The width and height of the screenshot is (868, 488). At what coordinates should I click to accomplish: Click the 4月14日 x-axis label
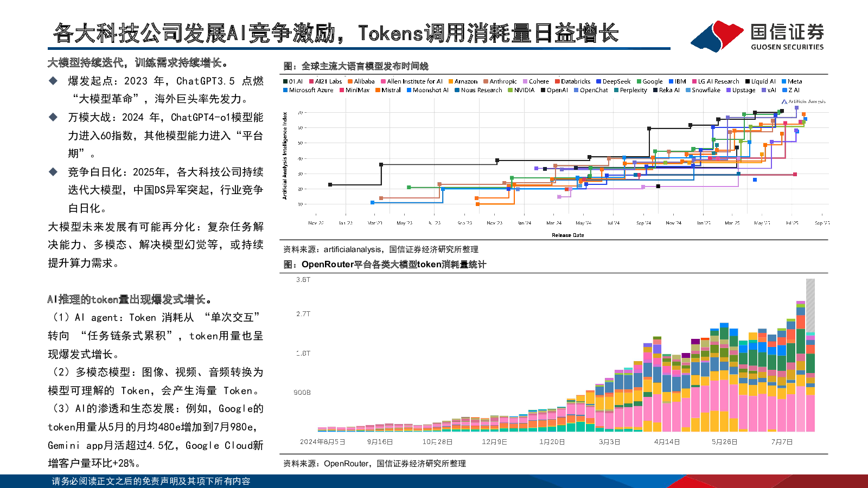coord(667,442)
